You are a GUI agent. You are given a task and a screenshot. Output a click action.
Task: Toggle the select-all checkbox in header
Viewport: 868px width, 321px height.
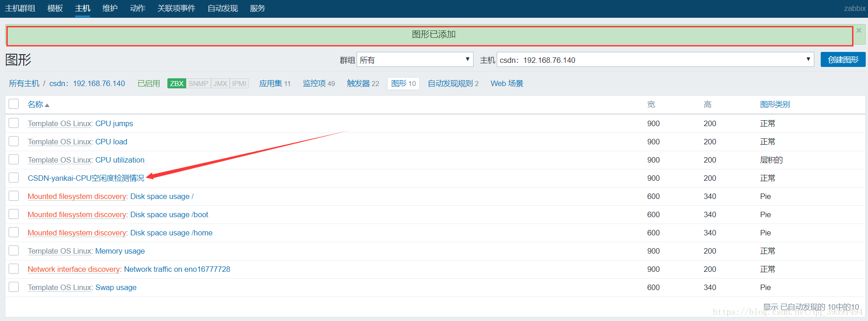[14, 104]
